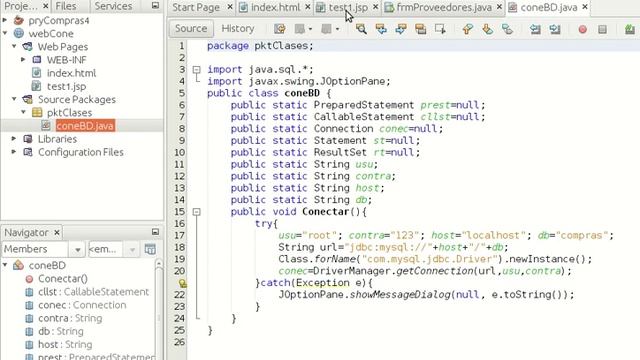Viewport: 640px width, 360px height.
Task: Select webCone globe project icon
Action: pos(18,33)
